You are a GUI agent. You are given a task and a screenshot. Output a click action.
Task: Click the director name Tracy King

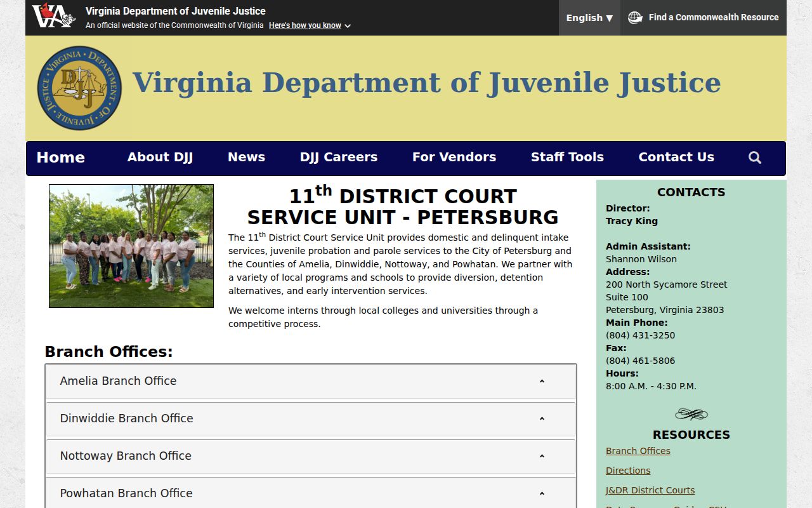click(x=632, y=221)
